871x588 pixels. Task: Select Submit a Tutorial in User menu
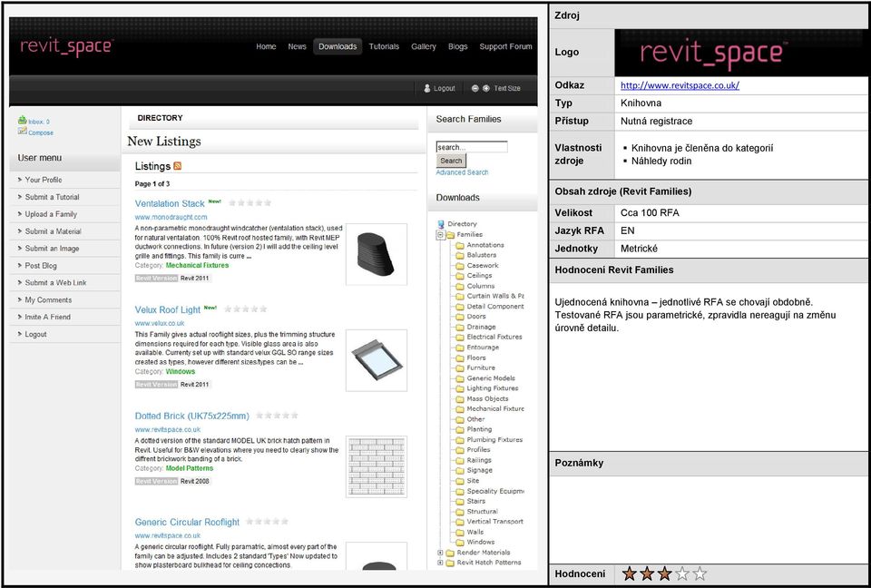[64, 197]
